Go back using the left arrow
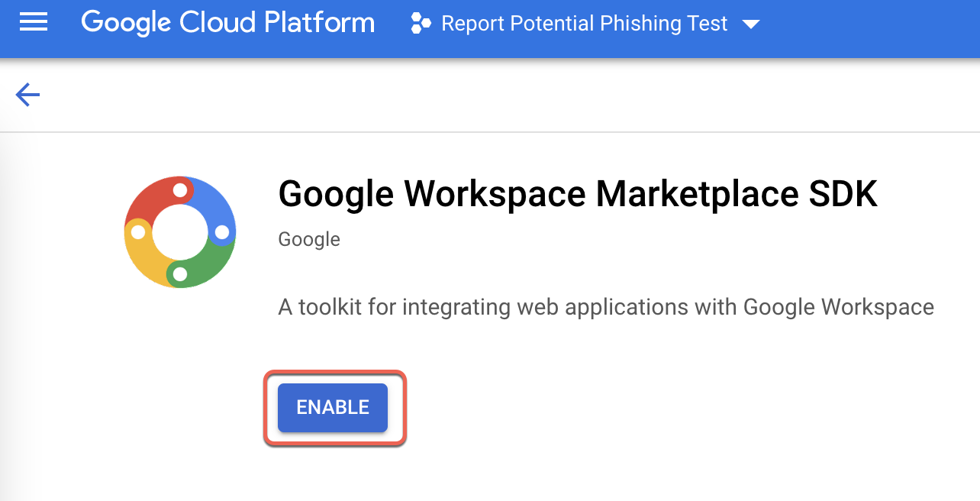 pos(27,95)
